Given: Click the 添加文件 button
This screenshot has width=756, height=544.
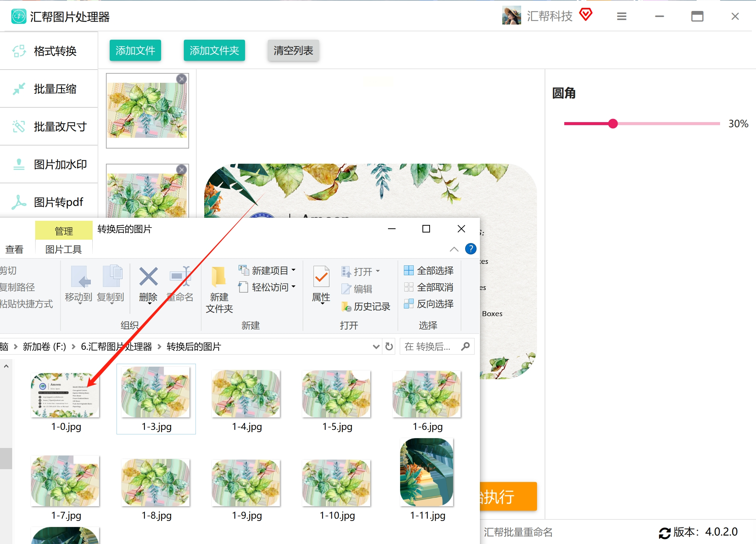Looking at the screenshot, I should (135, 50).
